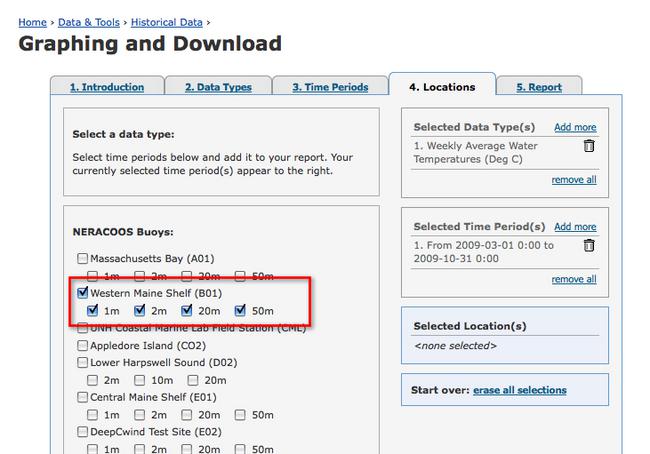
Task: Select Lower Harpswell Sound (D02) buoy
Action: [83, 362]
